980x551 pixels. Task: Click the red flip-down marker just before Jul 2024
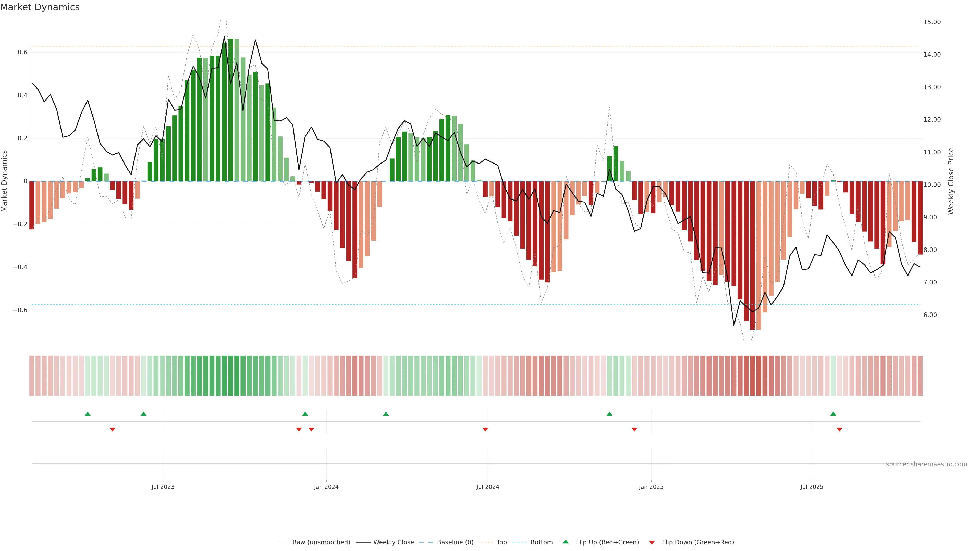click(485, 429)
